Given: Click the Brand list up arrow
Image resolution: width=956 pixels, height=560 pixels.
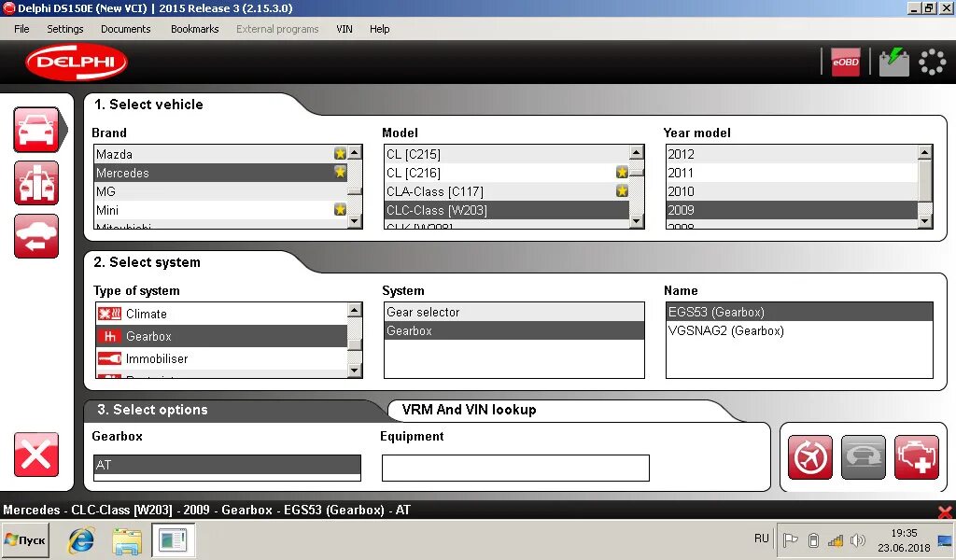Looking at the screenshot, I should (x=355, y=152).
